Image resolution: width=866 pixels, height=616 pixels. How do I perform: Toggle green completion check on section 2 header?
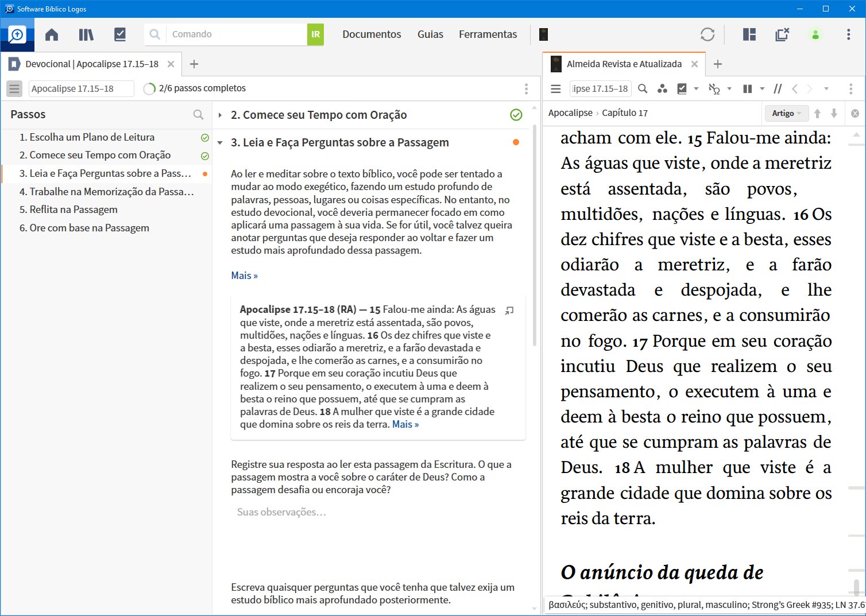[516, 115]
